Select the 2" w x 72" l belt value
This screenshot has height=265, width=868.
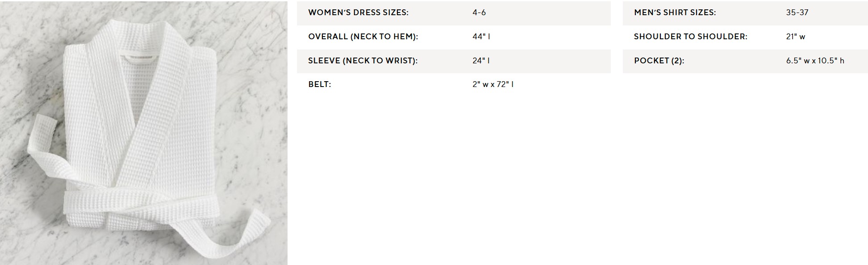point(493,84)
